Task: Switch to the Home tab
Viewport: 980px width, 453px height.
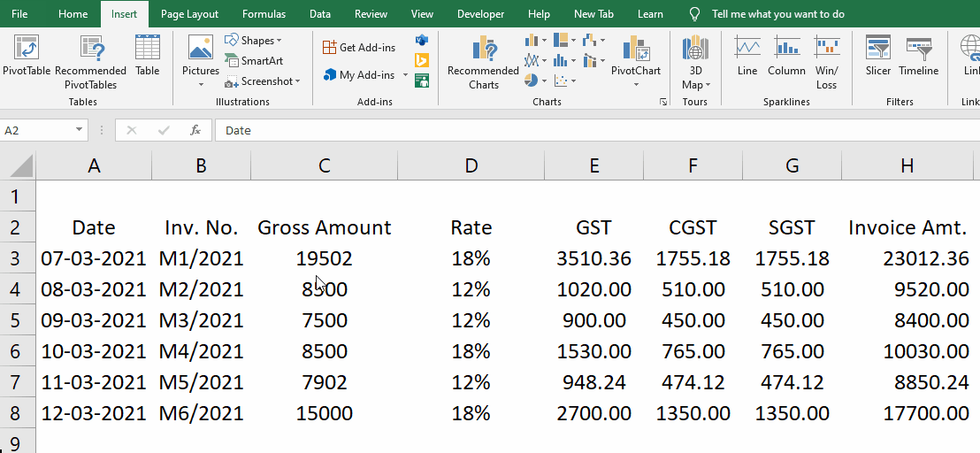Action: (x=73, y=14)
